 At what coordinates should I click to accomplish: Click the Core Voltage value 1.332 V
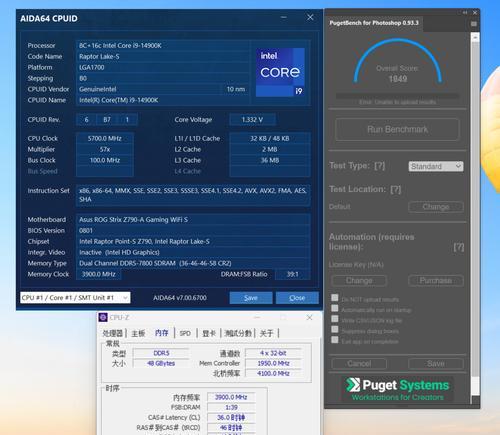pos(252,119)
